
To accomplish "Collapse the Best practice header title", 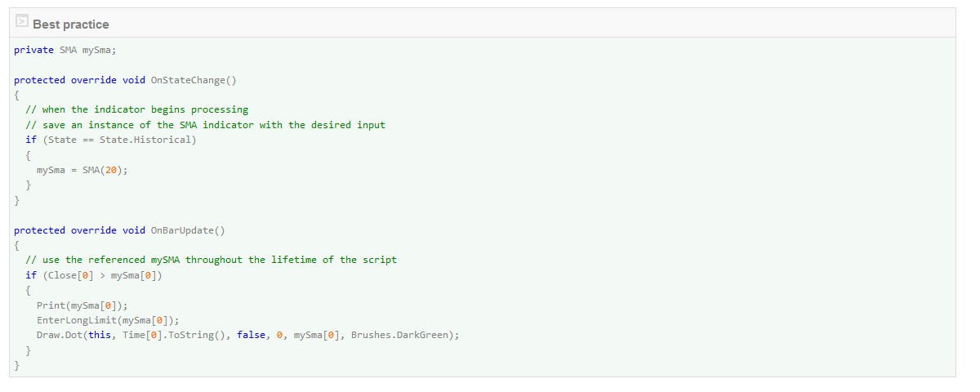I will pyautogui.click(x=71, y=24).
